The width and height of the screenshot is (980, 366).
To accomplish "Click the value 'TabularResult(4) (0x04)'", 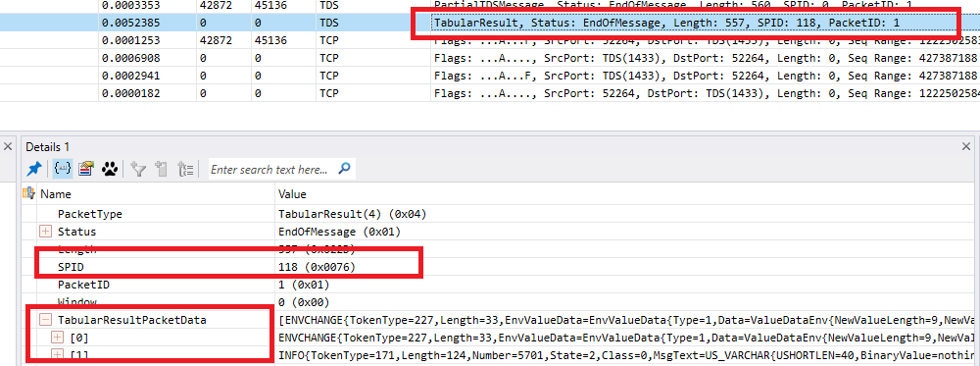I will click(352, 214).
